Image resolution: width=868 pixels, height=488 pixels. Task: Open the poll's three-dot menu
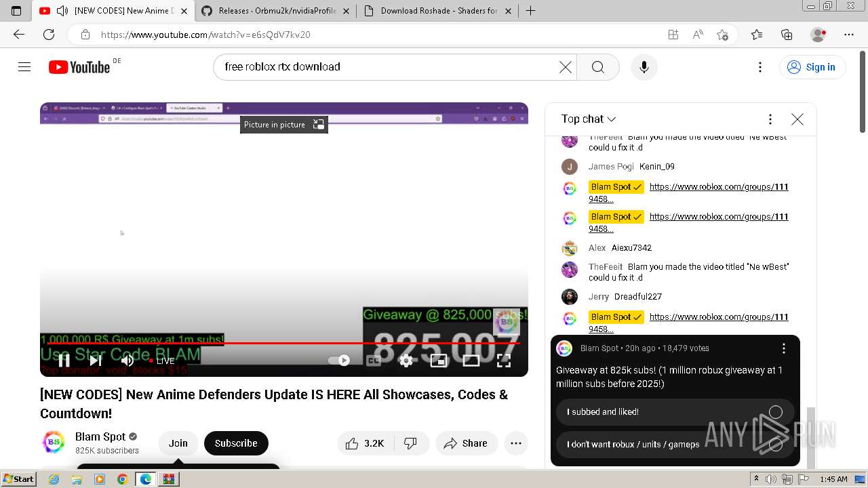(x=783, y=348)
